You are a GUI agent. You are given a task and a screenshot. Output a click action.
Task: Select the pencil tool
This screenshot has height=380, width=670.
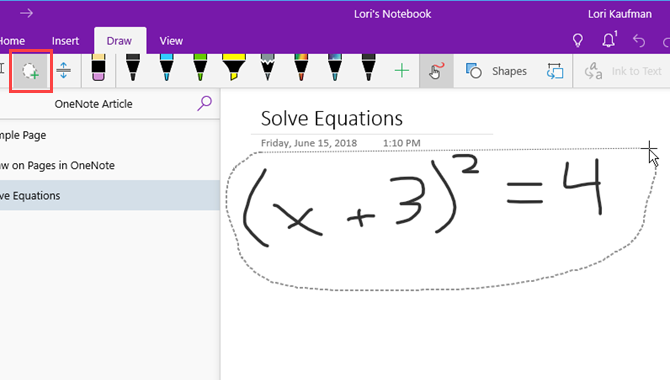click(x=267, y=68)
